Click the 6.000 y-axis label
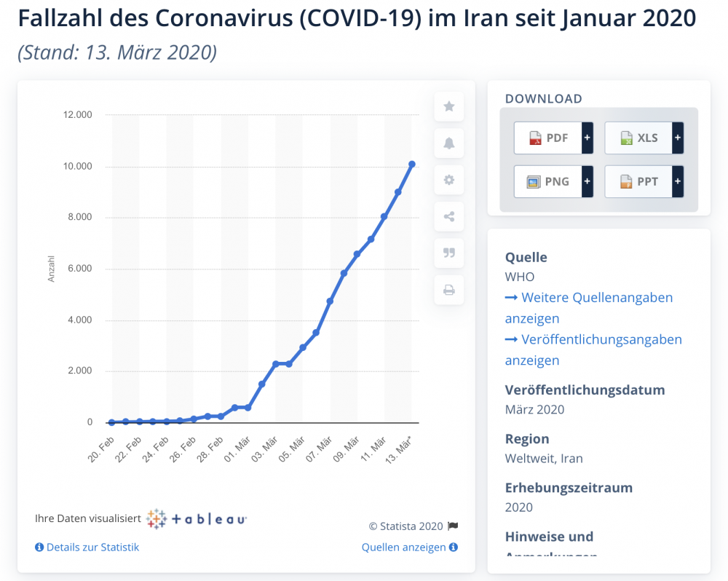The width and height of the screenshot is (728, 581). 80,269
